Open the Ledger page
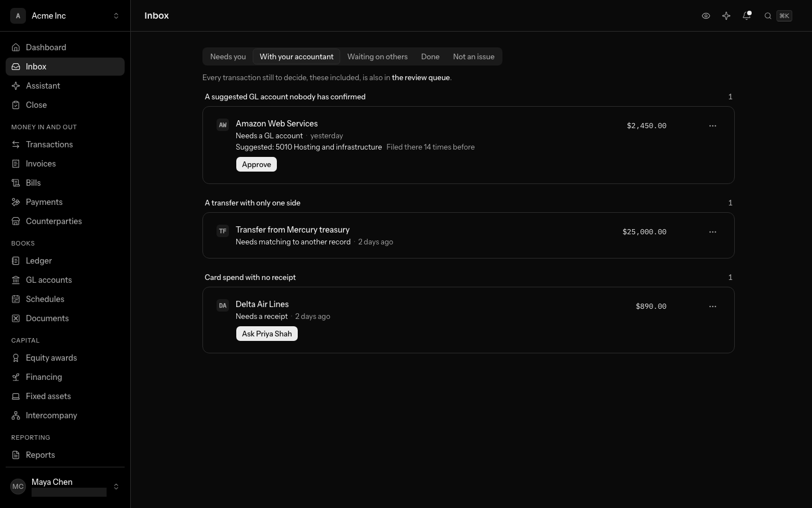Viewport: 812px width, 508px height. coord(65,261)
